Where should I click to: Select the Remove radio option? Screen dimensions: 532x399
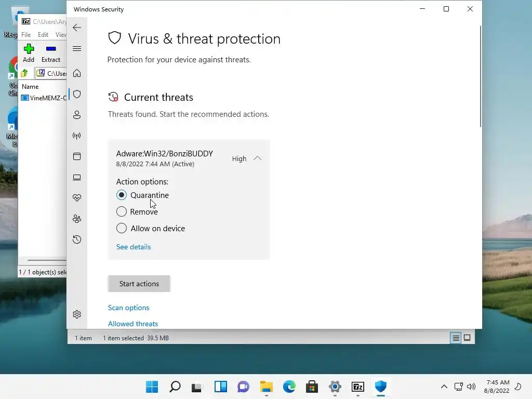click(x=122, y=212)
